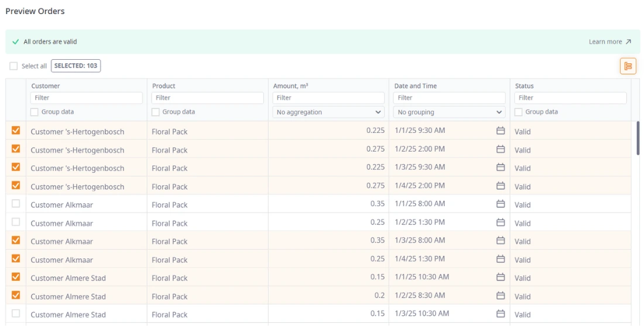The image size is (644, 328).
Task: Focus the Amount filter field
Action: click(328, 98)
